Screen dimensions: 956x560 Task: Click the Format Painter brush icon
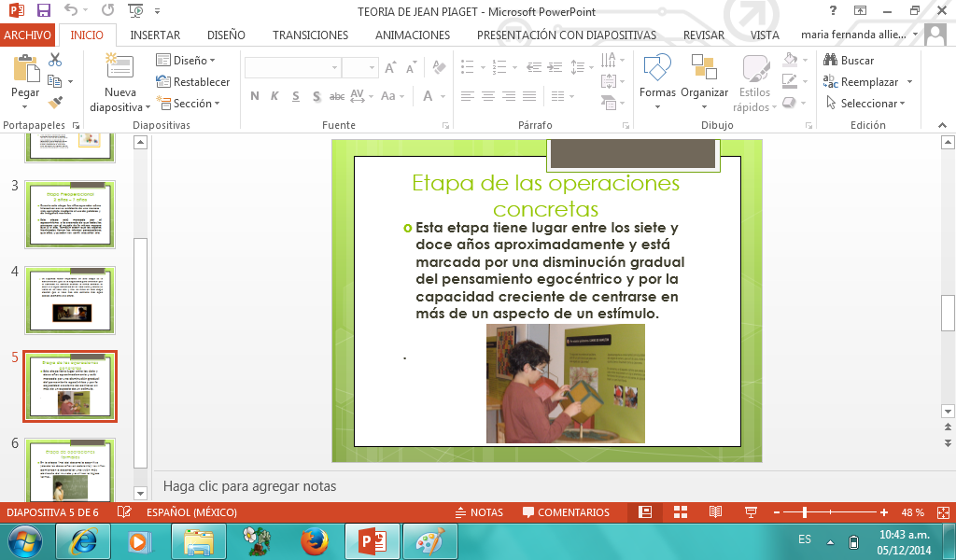click(x=55, y=102)
